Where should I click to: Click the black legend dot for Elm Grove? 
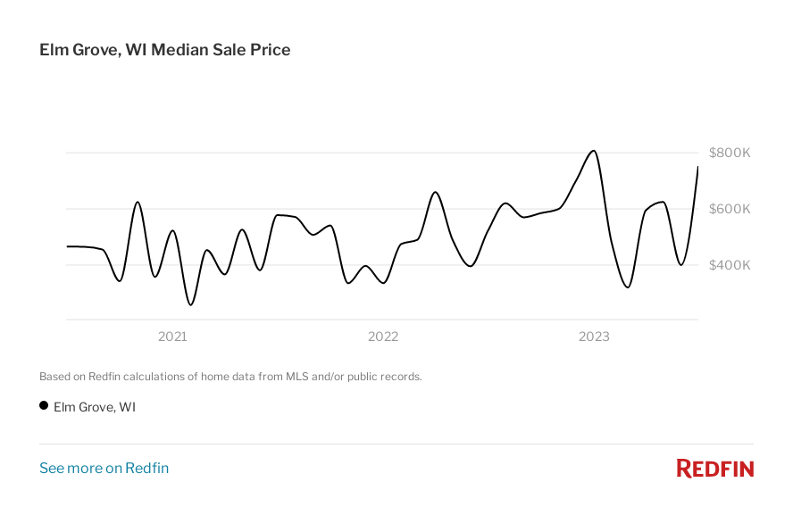tap(44, 405)
